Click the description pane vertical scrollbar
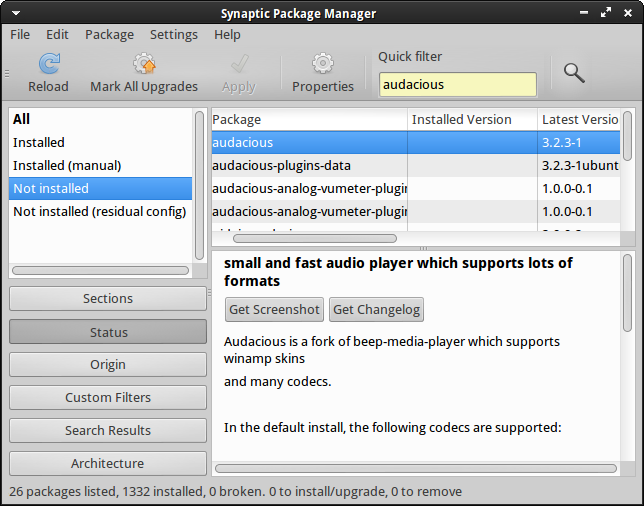Image resolution: width=644 pixels, height=506 pixels. pyautogui.click(x=627, y=293)
